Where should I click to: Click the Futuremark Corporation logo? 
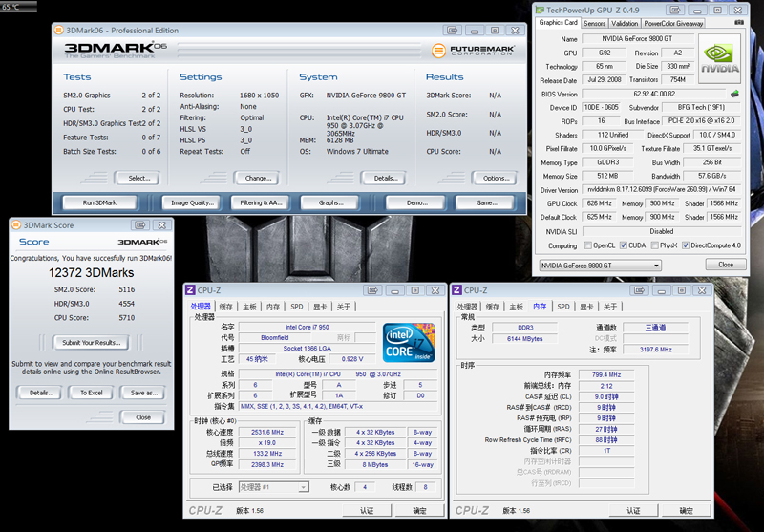pos(473,51)
